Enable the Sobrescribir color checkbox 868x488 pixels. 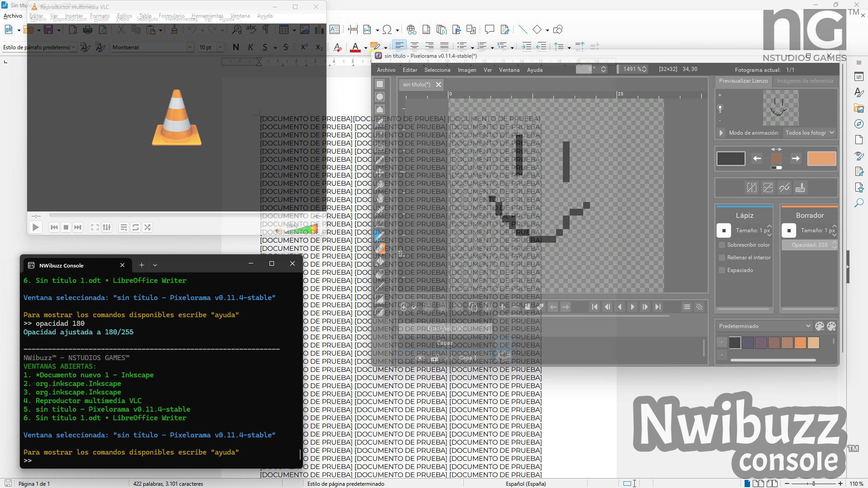pos(722,245)
